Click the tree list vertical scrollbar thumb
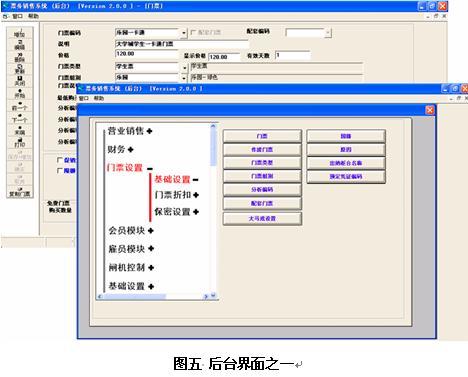Viewport: 468px width, 377px height. click(213, 147)
